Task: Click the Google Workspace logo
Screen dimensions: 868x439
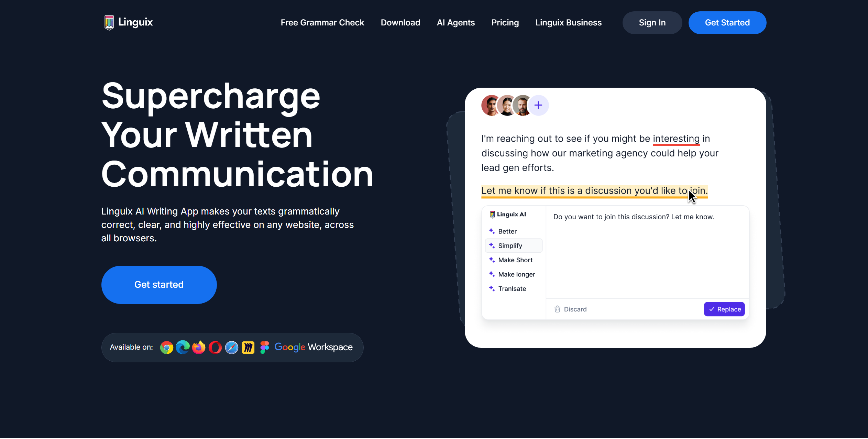Action: click(x=314, y=347)
